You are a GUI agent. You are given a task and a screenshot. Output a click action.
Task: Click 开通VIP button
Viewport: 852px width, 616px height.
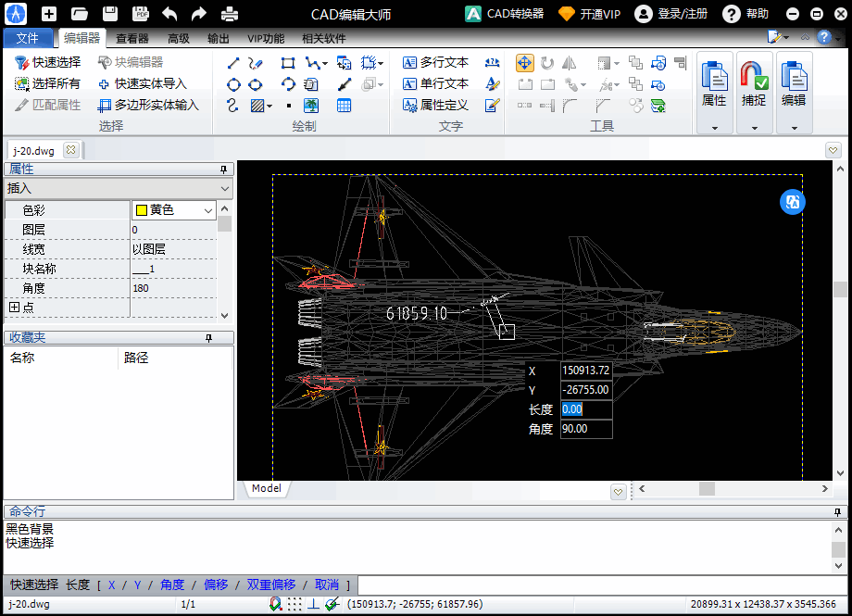click(590, 14)
